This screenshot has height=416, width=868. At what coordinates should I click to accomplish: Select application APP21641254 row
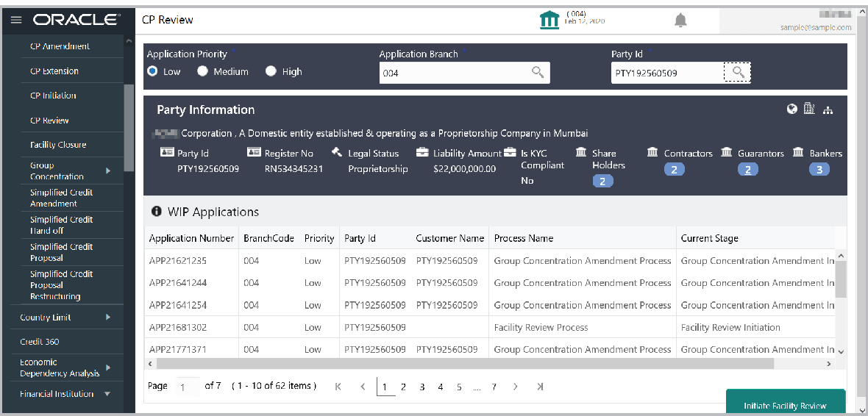pos(490,305)
